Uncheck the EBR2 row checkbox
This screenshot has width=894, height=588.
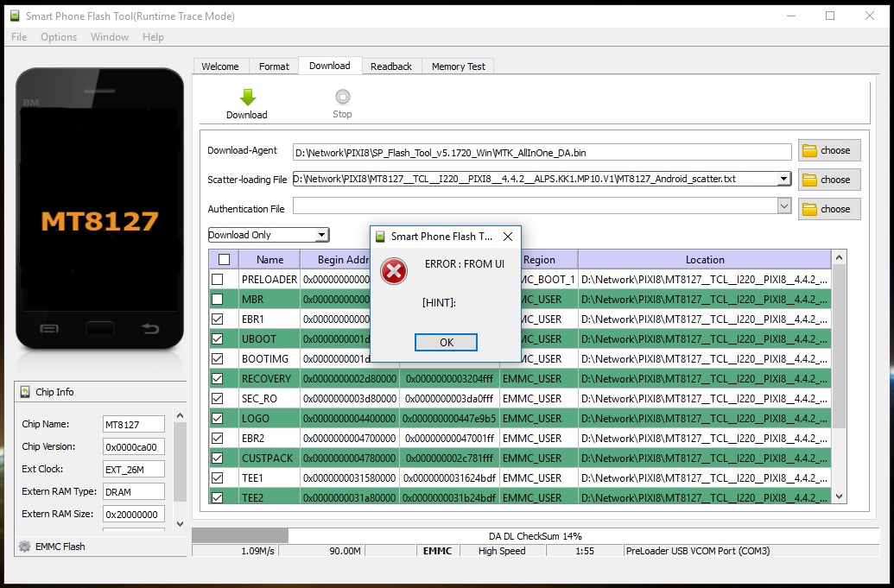point(217,438)
